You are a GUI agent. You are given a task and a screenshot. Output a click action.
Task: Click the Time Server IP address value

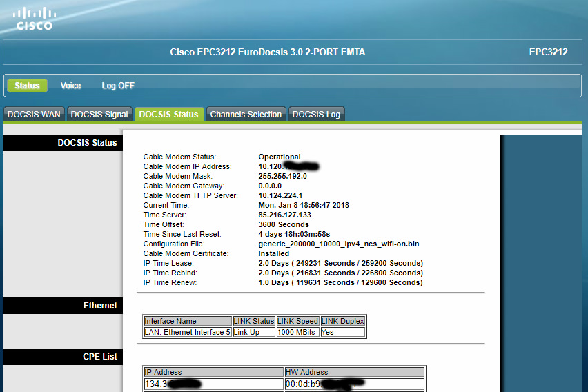pos(285,215)
